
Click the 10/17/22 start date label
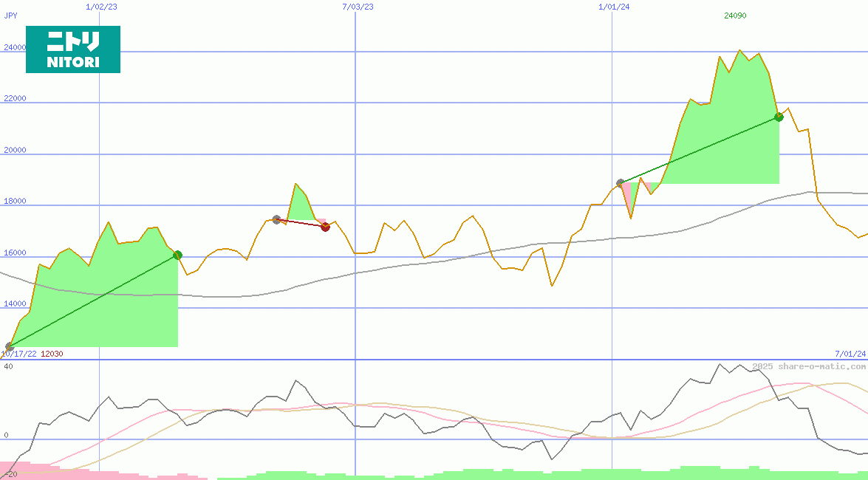click(18, 354)
